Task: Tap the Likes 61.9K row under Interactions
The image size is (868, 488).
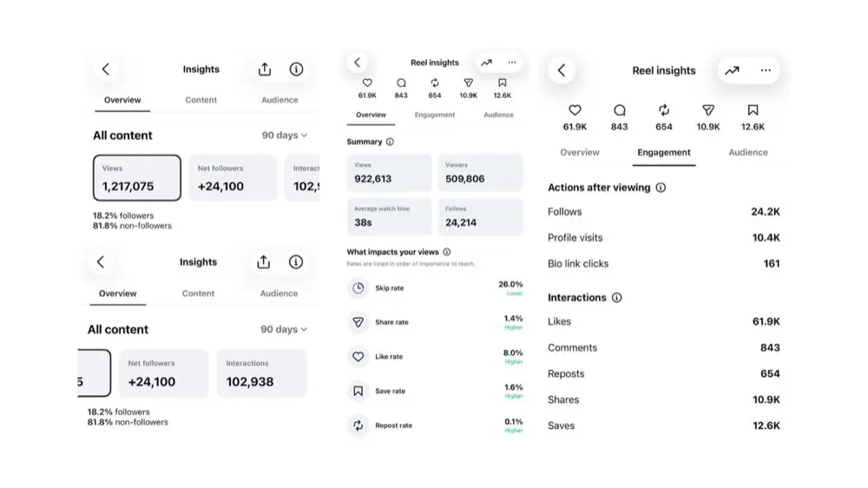Action: pos(664,321)
